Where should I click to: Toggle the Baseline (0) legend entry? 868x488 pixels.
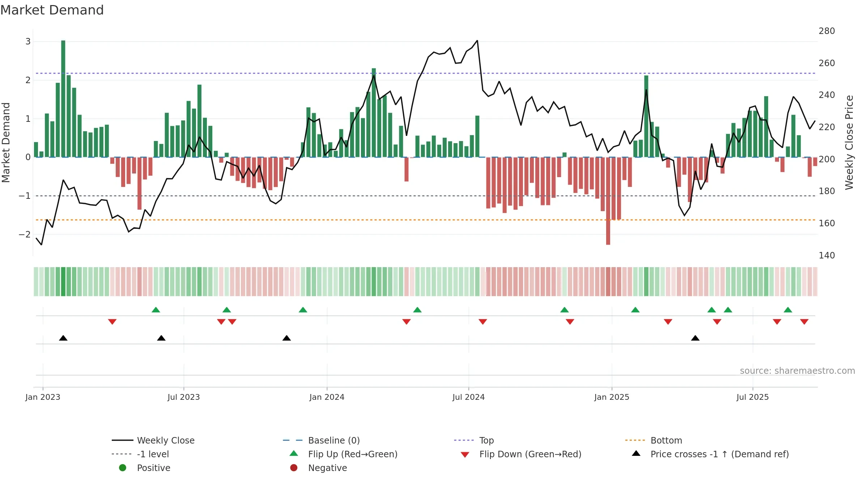[x=321, y=440]
